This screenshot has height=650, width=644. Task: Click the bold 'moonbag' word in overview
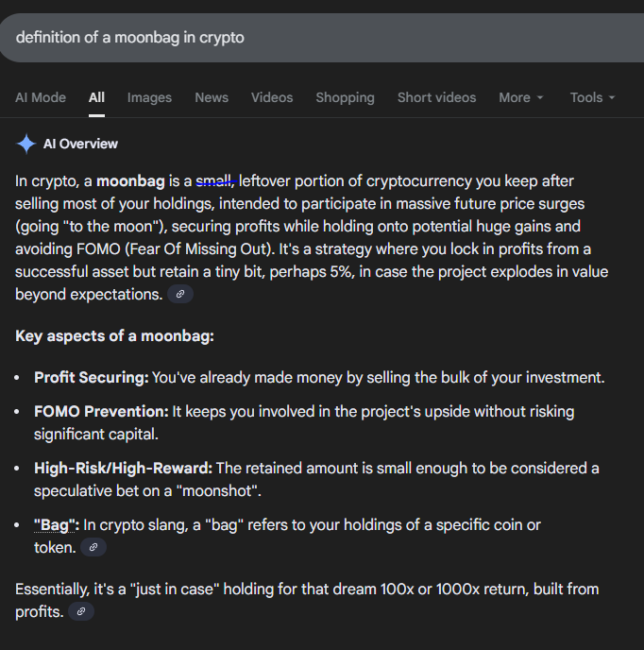130,181
